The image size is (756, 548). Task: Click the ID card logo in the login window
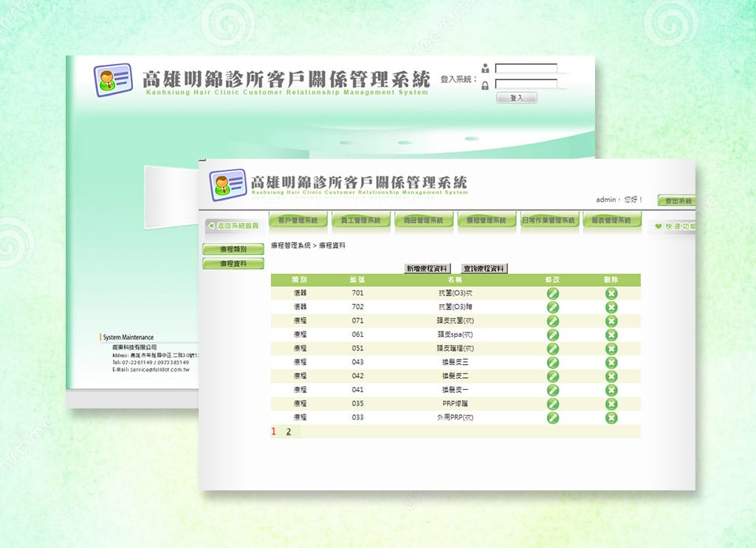pyautogui.click(x=113, y=80)
